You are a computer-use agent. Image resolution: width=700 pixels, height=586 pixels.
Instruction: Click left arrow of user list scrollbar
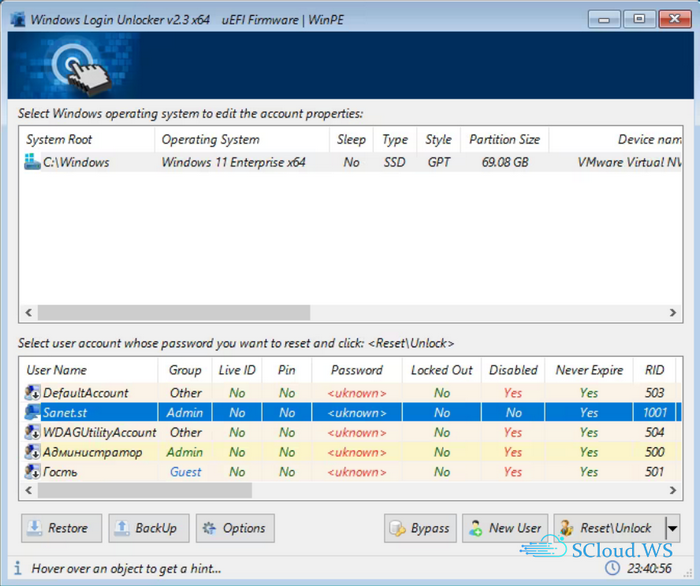coord(29,490)
